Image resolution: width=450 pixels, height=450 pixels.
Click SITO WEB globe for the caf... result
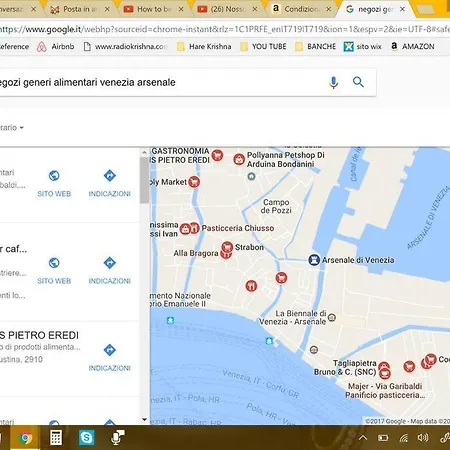tap(54, 263)
